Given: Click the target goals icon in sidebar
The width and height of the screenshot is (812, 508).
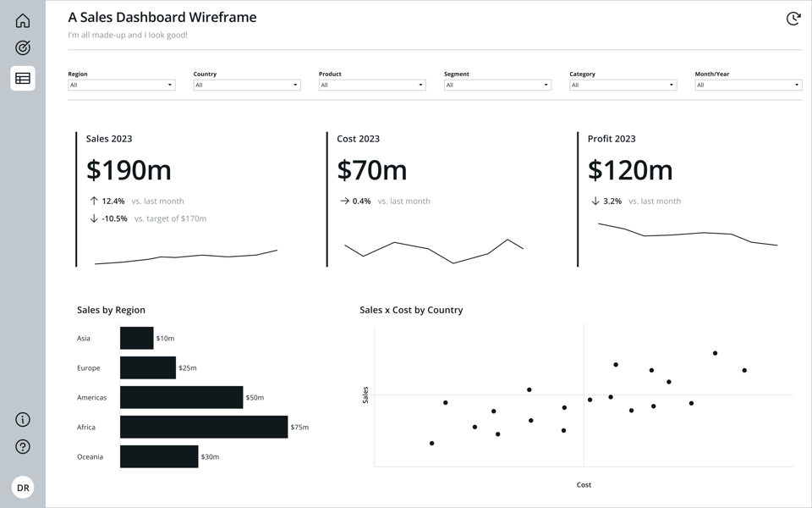Looking at the screenshot, I should pyautogui.click(x=23, y=48).
